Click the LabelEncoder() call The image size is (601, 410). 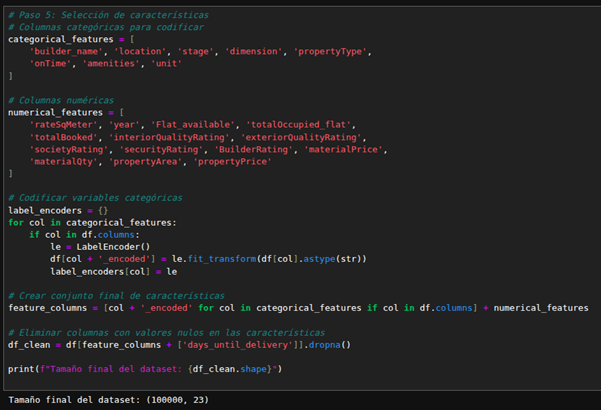pos(113,247)
